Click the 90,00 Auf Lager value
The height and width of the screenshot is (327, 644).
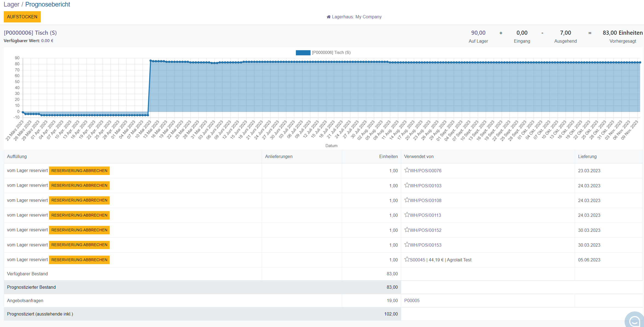coord(478,33)
